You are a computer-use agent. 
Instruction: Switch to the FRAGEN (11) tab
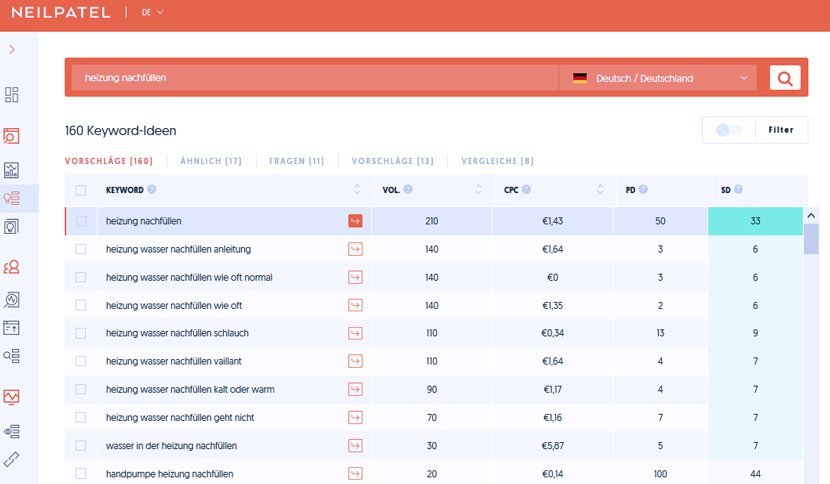tap(296, 161)
